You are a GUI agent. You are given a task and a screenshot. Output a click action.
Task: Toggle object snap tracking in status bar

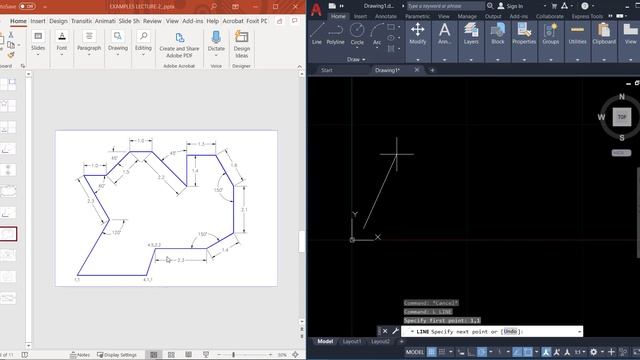coord(517,351)
